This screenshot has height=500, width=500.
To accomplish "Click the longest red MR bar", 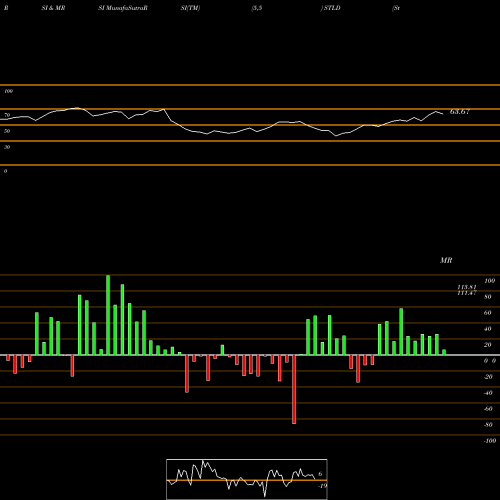I will [294, 389].
